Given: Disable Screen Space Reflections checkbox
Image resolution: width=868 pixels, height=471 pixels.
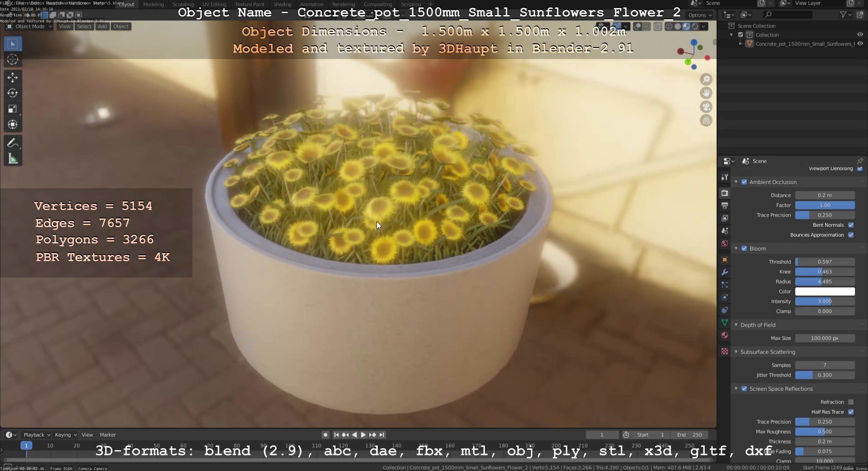Looking at the screenshot, I should (x=744, y=389).
